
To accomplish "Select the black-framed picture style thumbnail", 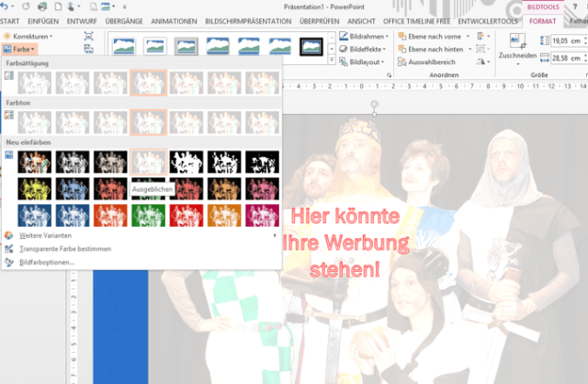I will pos(311,46).
